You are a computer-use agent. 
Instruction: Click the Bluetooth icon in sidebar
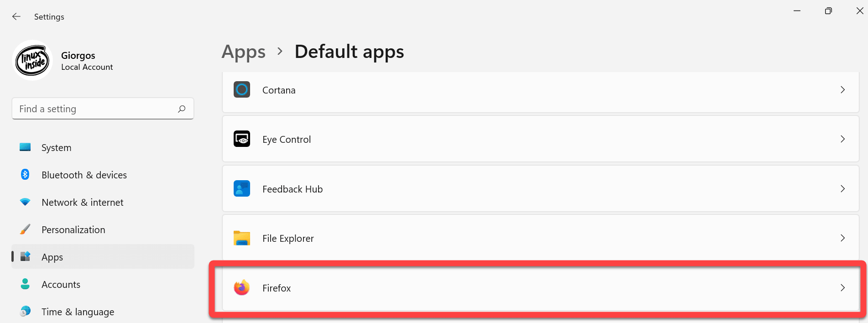[x=25, y=174]
